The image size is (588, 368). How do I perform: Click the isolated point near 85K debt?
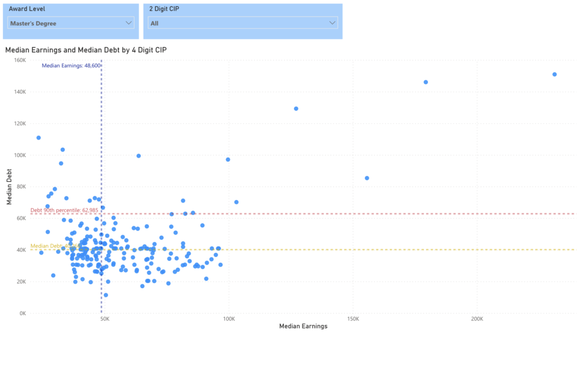[x=367, y=178]
